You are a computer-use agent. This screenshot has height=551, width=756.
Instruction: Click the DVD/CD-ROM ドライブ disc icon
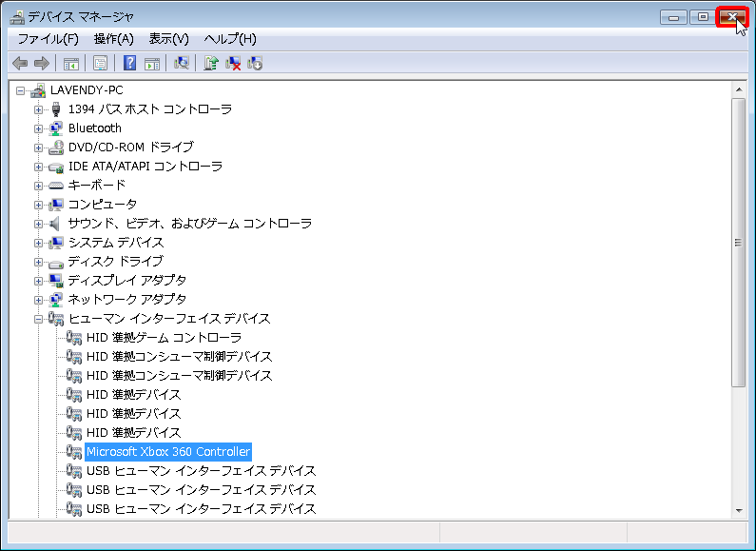(x=56, y=148)
